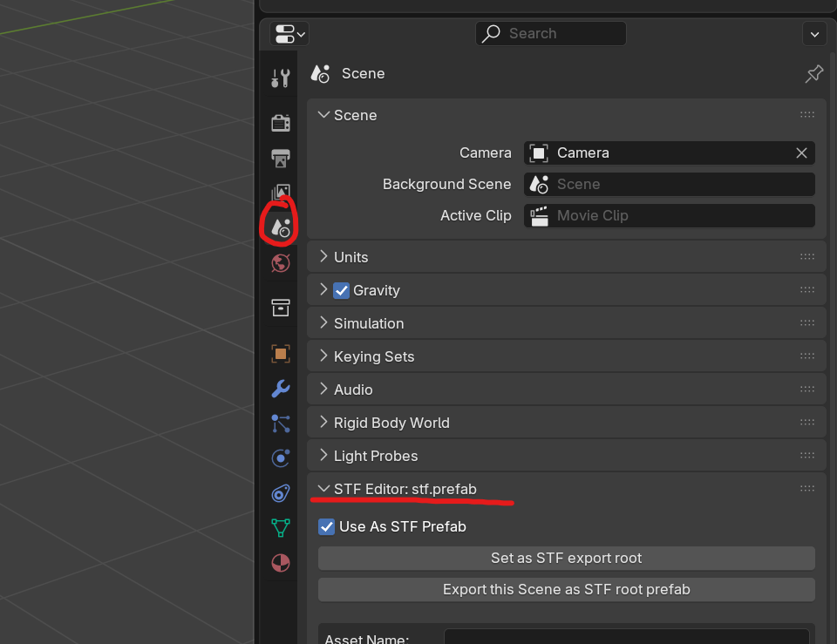Open the Material properties tab

coord(280,563)
